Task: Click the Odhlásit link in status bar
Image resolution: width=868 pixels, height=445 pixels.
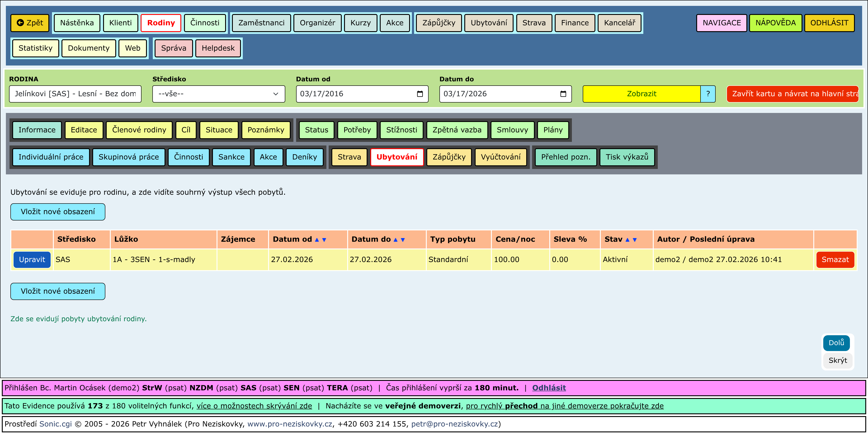Action: click(x=549, y=388)
